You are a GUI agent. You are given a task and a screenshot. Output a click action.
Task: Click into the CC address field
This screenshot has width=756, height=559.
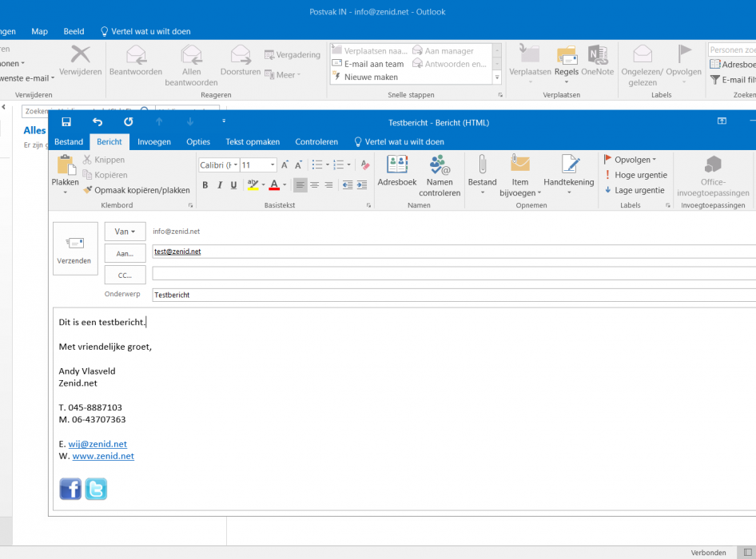454,273
